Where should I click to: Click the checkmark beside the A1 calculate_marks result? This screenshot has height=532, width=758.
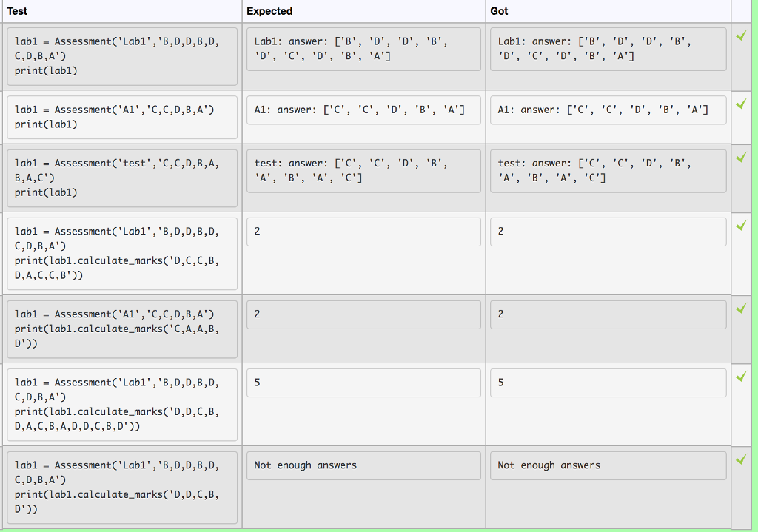[741, 309]
